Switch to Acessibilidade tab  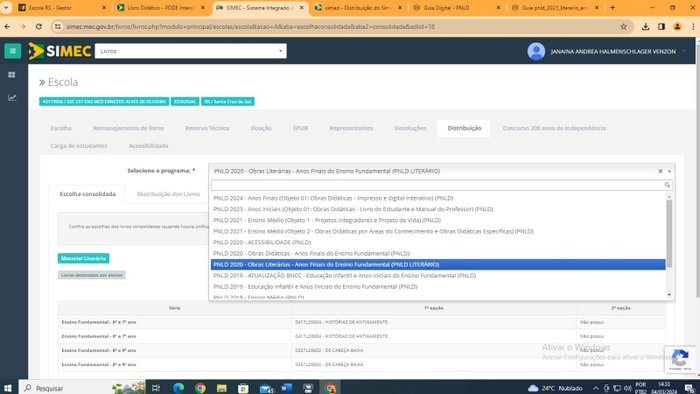[x=148, y=146]
